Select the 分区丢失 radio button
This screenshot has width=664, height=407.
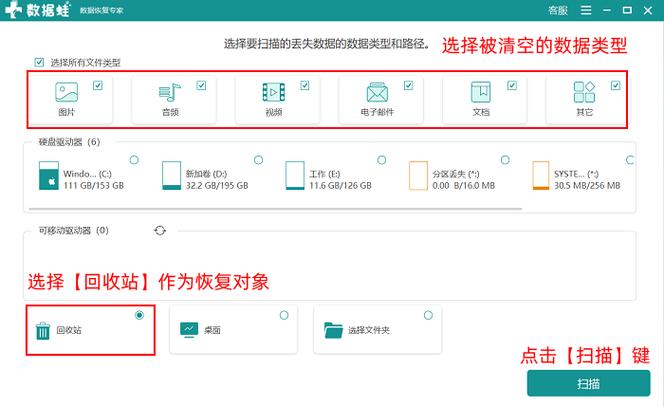[505, 160]
